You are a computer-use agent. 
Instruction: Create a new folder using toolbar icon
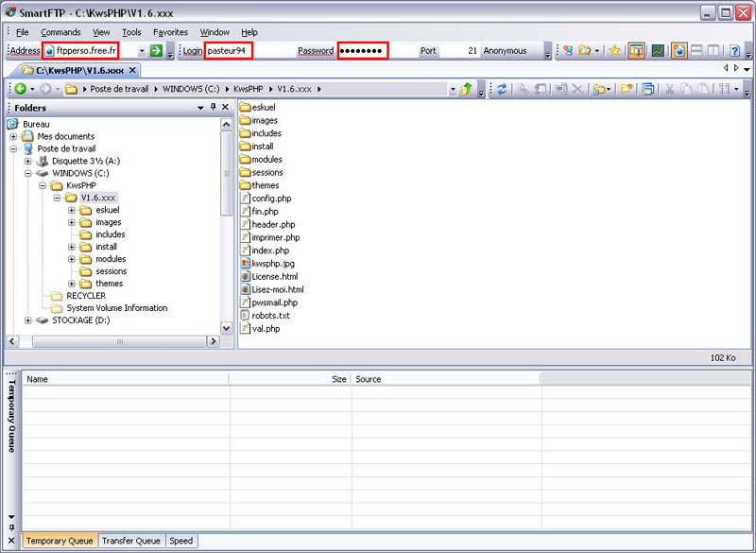627,89
